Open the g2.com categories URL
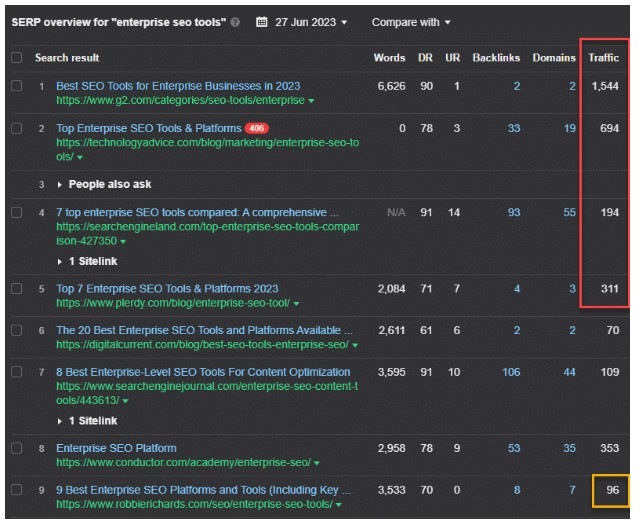Image resolution: width=640 pixels, height=524 pixels. coord(180,100)
